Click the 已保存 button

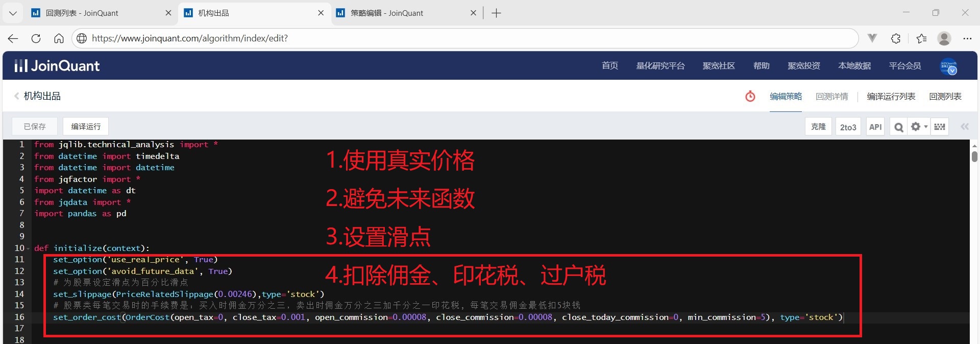(35, 126)
